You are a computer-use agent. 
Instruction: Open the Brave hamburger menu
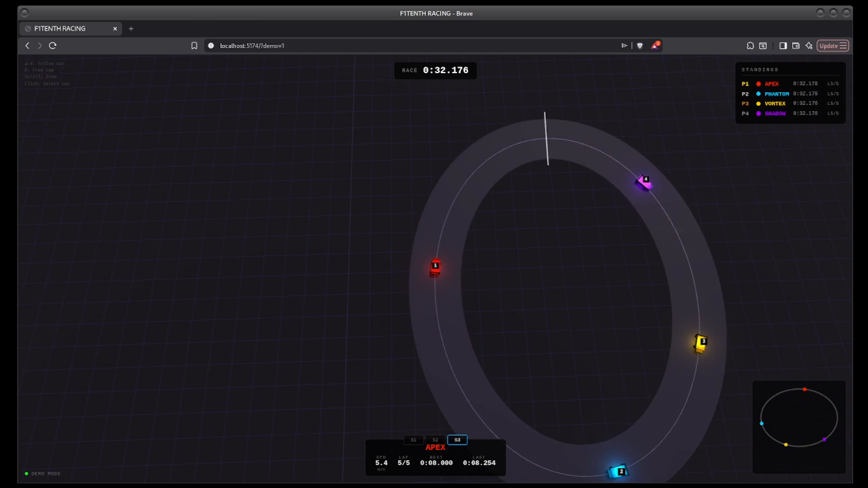(x=843, y=45)
